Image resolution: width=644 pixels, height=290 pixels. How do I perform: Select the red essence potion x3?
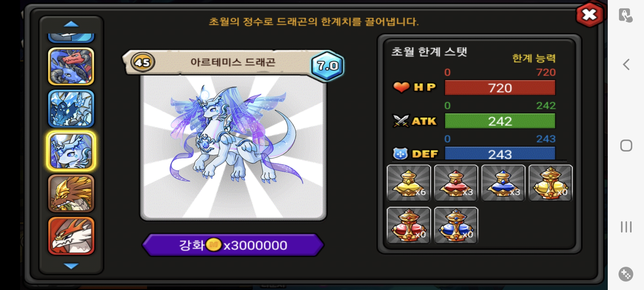click(456, 183)
